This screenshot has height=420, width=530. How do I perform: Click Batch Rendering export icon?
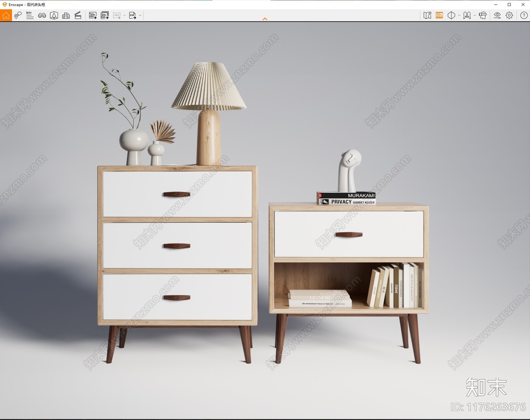click(105, 15)
